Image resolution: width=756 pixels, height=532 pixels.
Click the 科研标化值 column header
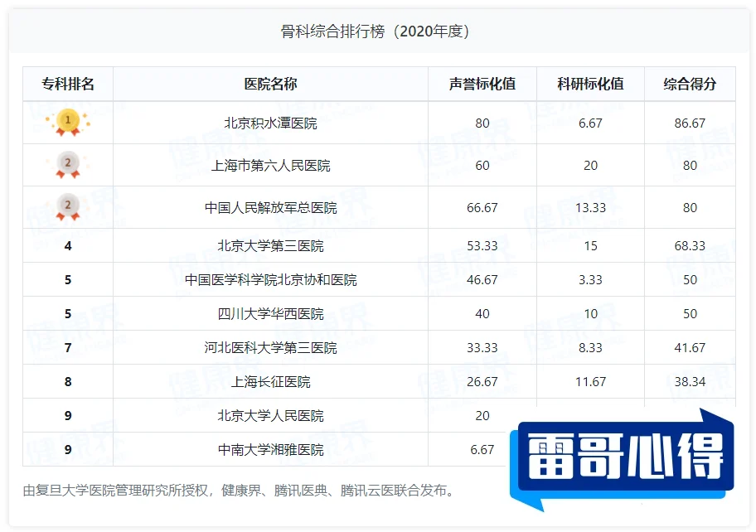[x=590, y=84]
